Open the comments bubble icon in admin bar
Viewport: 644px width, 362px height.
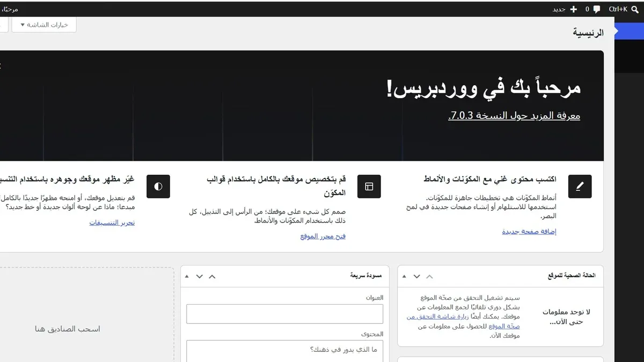[597, 9]
